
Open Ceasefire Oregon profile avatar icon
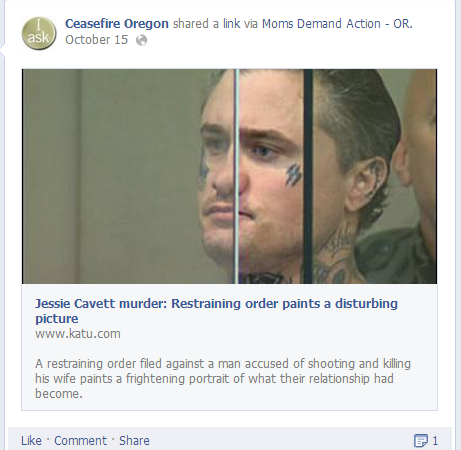pyautogui.click(x=39, y=33)
